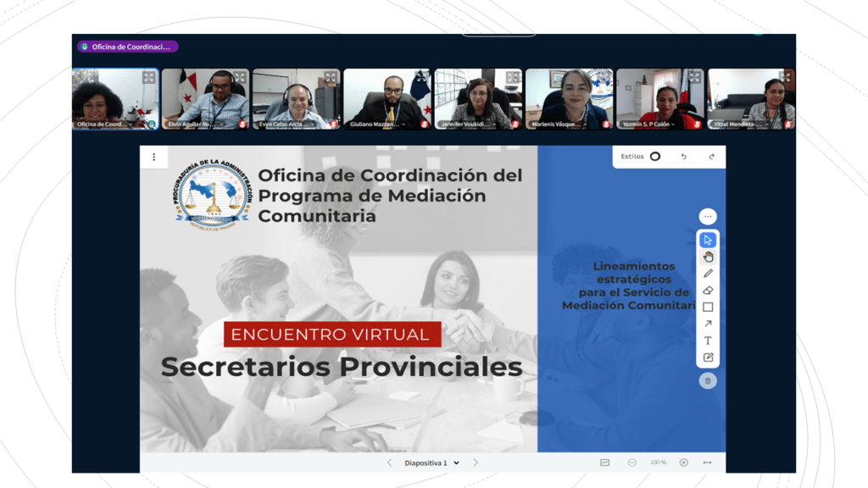Reset zoom via the 100 % label
Image resolution: width=868 pixels, height=488 pixels.
coord(658,463)
